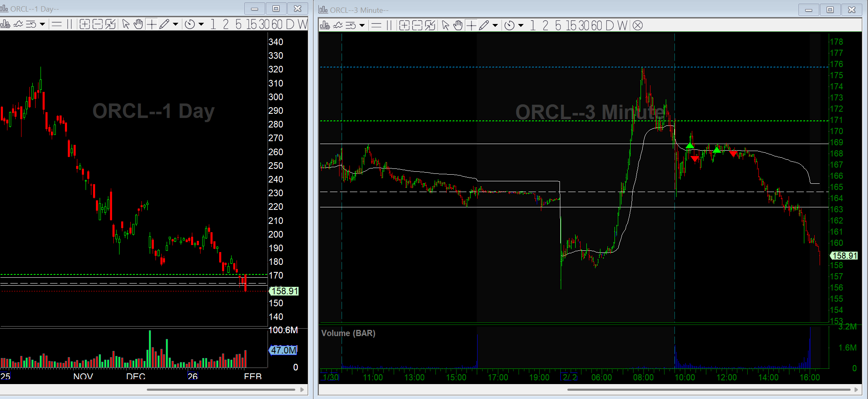Switch 3 Minute window to 2-minute timeframe
The height and width of the screenshot is (399, 868).
click(545, 25)
